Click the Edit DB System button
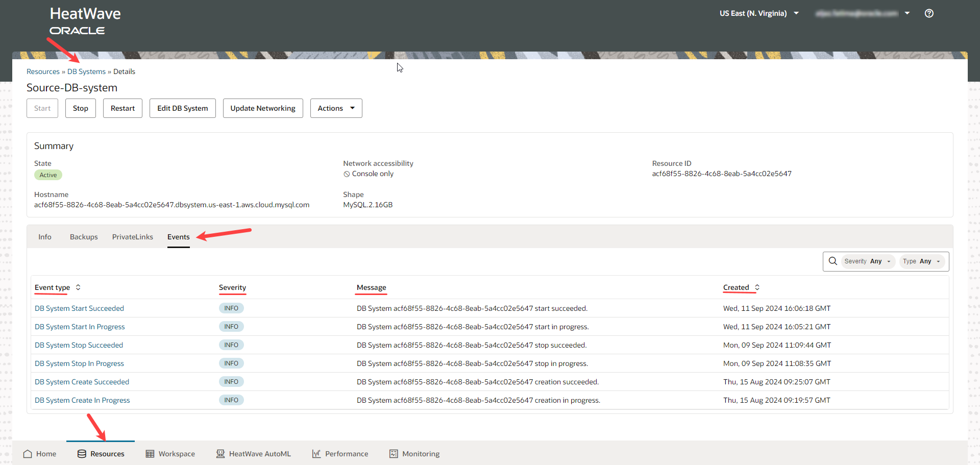This screenshot has height=465, width=980. (x=183, y=108)
